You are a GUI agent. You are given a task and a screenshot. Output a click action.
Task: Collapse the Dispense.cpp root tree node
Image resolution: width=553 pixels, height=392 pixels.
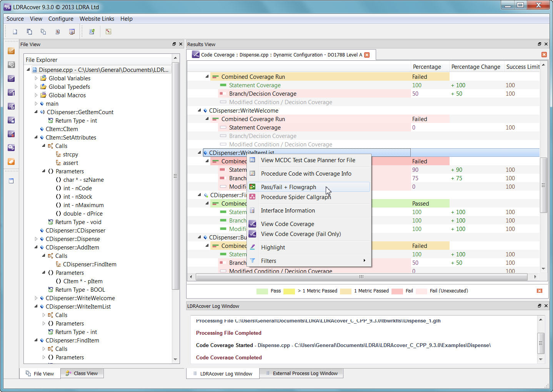28,70
